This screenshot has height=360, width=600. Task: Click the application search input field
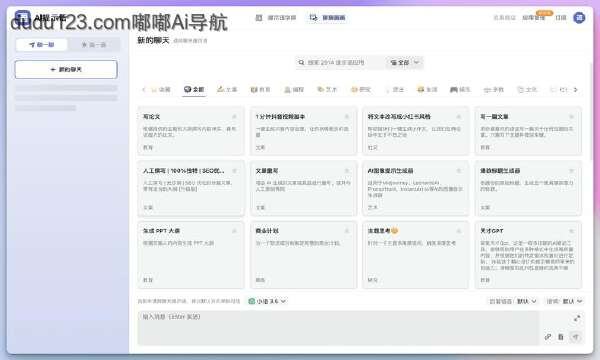[x=340, y=62]
